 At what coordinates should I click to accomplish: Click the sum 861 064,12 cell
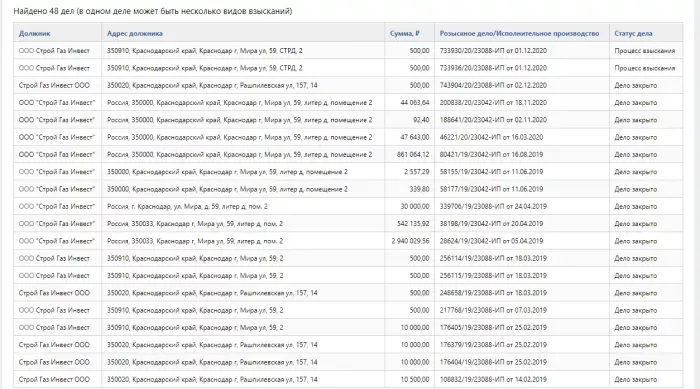pyautogui.click(x=409, y=155)
